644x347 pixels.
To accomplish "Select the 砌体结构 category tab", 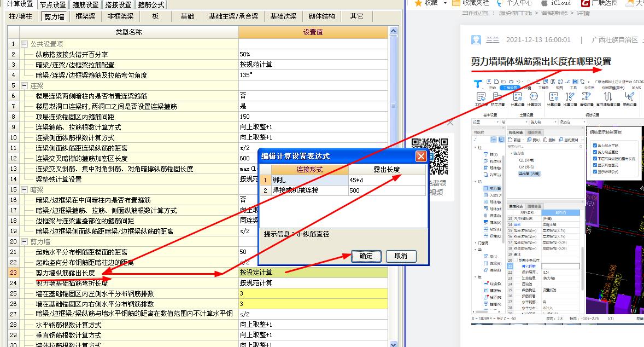I will point(321,16).
